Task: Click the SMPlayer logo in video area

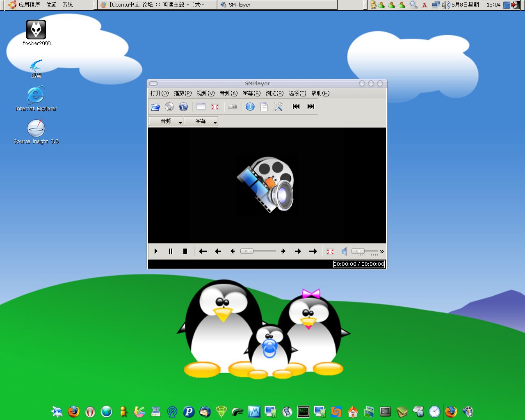Action: tap(266, 184)
